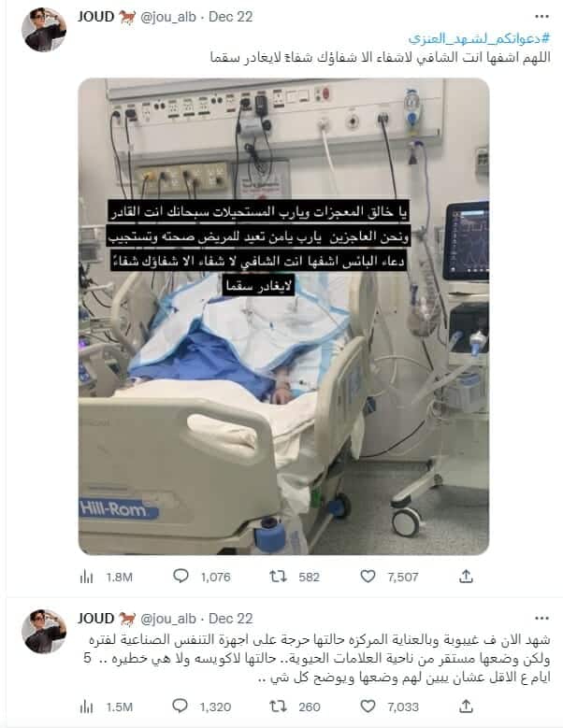This screenshot has width=563, height=728.
Task: Retweet the first tweet with 582 retweets
Action: (278, 577)
